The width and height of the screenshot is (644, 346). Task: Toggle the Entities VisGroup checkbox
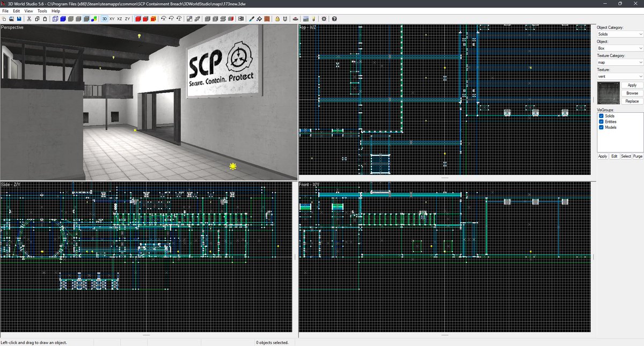[602, 122]
